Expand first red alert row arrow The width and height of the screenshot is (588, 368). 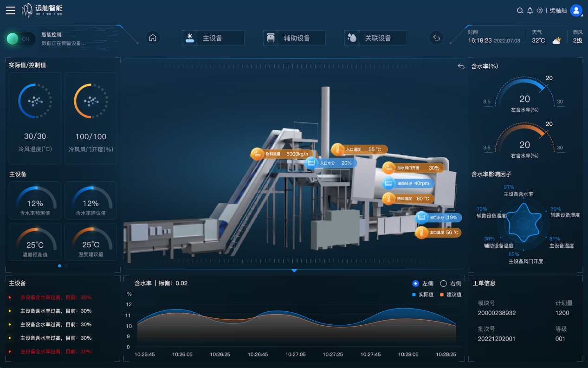point(10,297)
